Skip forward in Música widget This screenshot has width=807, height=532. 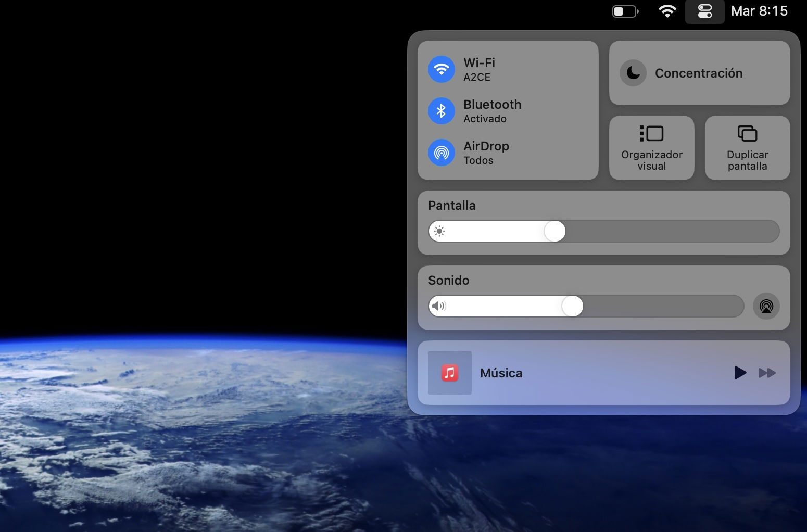(x=767, y=373)
